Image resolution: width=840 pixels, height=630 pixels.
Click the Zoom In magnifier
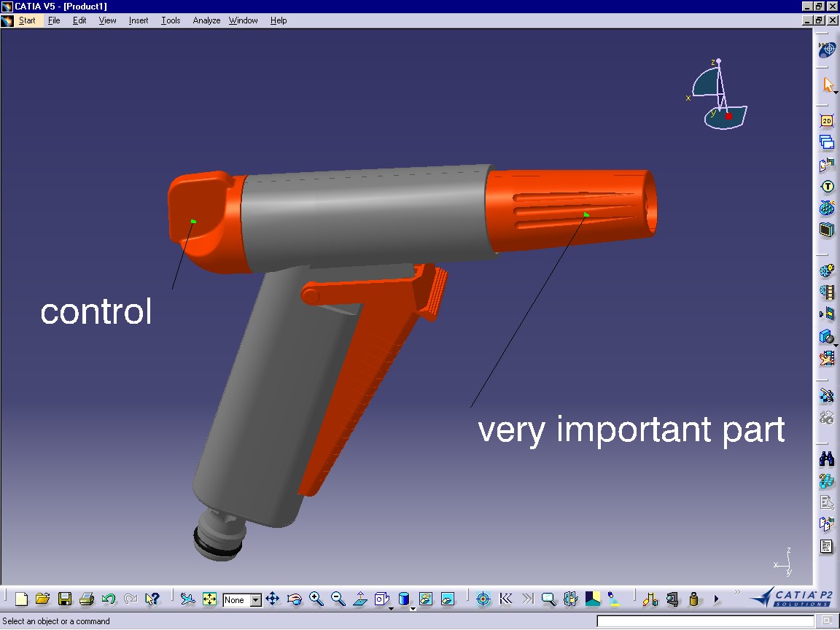tap(316, 599)
